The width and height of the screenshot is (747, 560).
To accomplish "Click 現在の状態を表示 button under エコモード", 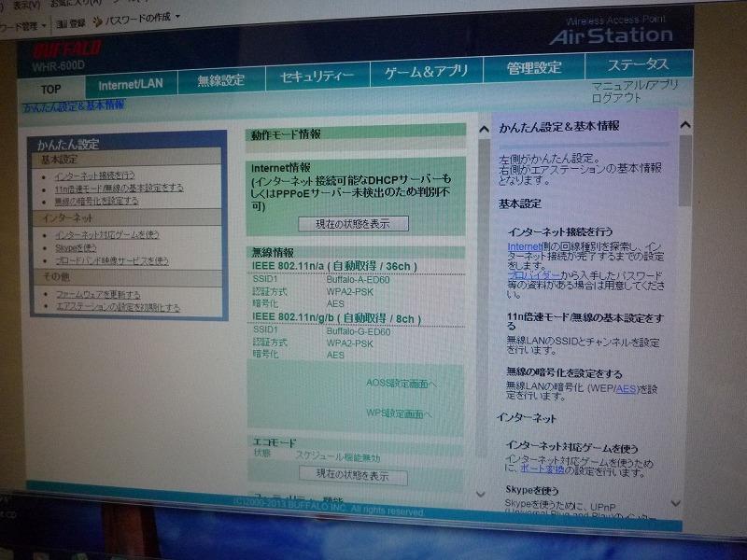I will point(353,475).
